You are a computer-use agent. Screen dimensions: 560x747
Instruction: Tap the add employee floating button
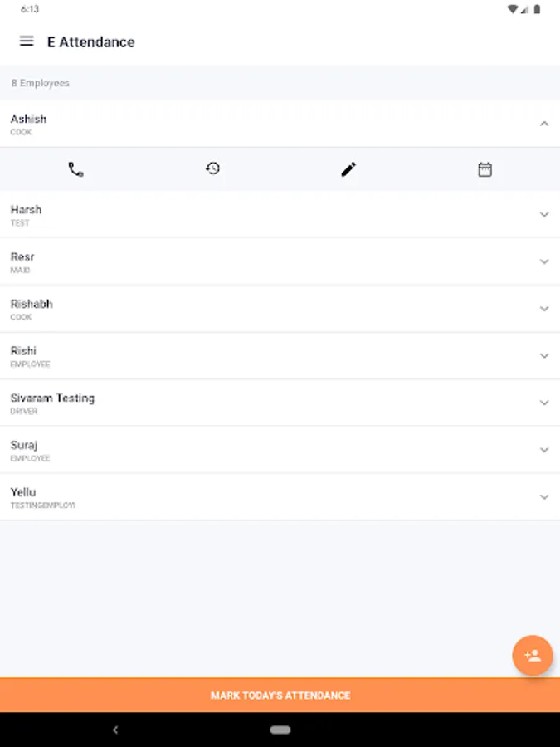[x=533, y=656]
